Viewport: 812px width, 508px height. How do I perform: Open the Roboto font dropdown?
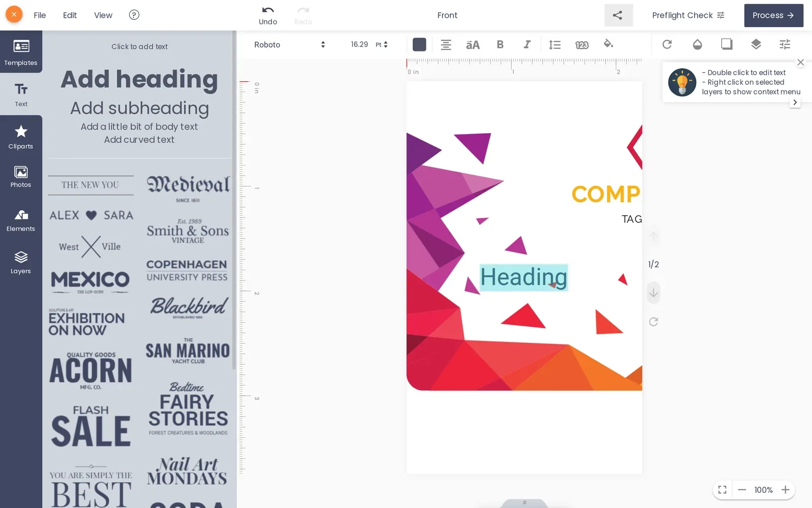[x=290, y=45]
